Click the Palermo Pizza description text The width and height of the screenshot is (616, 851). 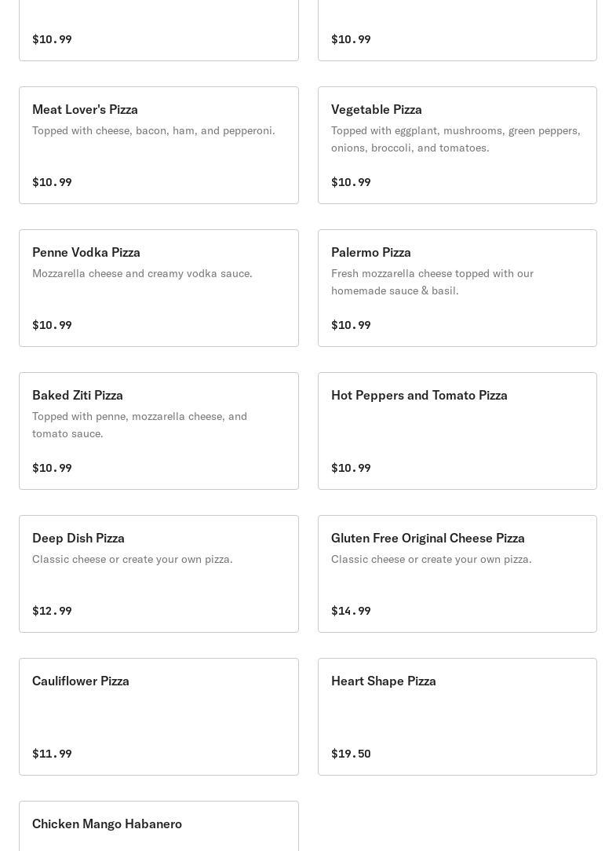[432, 282]
